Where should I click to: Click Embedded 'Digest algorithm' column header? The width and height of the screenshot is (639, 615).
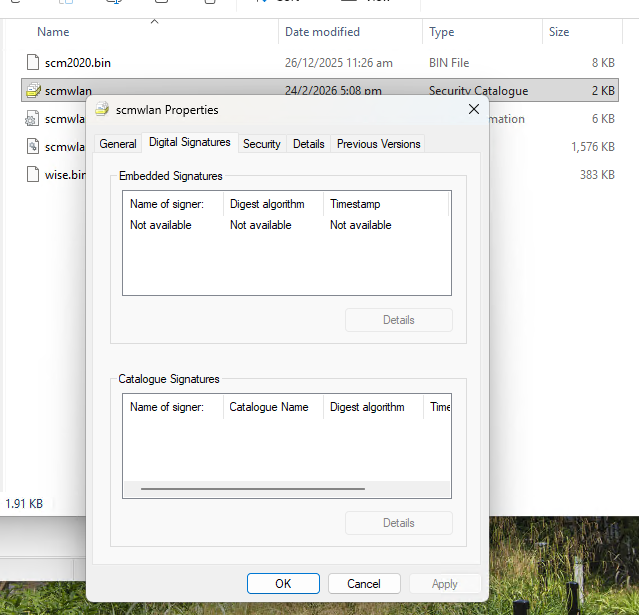273,204
